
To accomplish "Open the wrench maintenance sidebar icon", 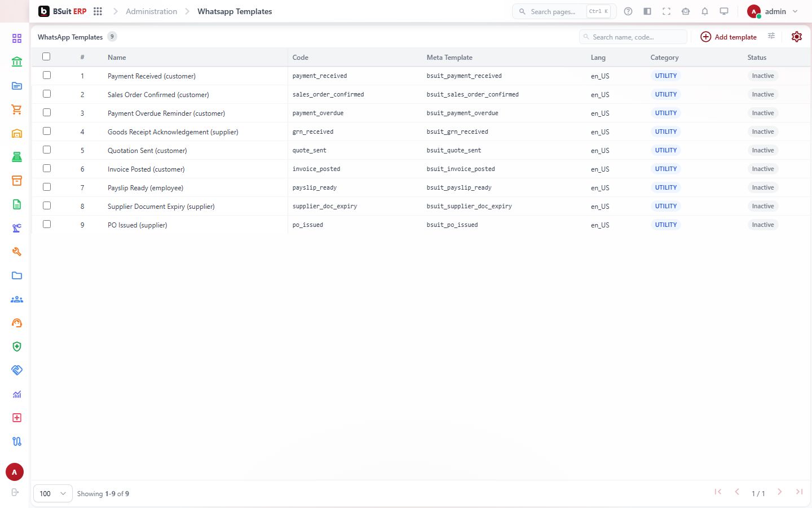I will point(17,252).
